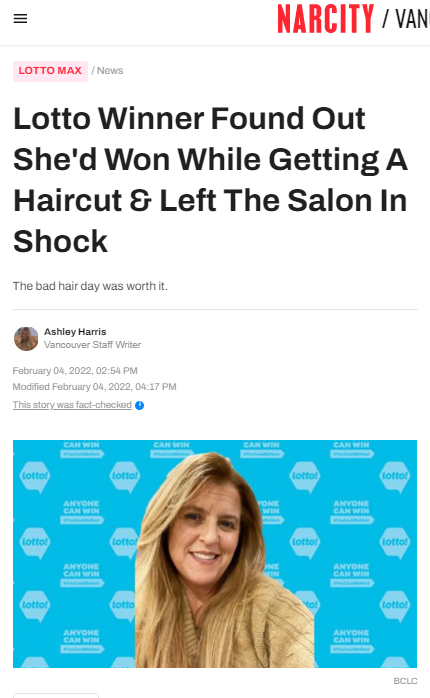Open the Vancouver edition selector beside the logo
Image resolution: width=430 pixels, height=698 pixels.
click(406, 19)
